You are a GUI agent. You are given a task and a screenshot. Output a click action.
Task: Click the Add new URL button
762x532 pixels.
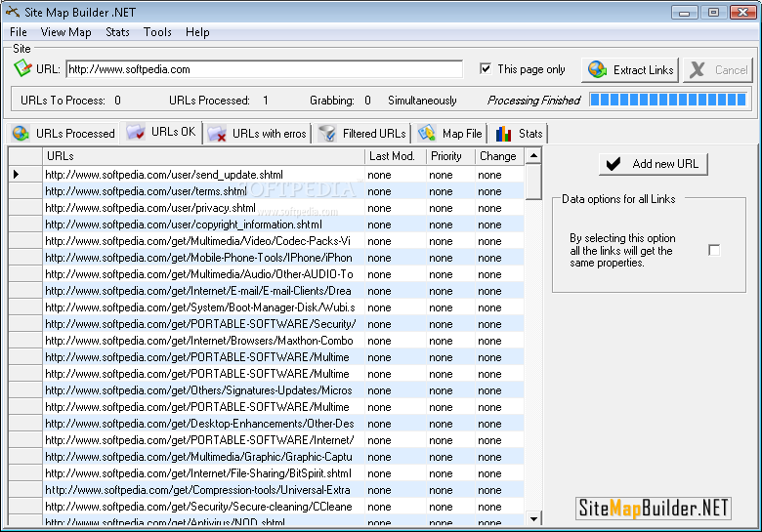(654, 164)
